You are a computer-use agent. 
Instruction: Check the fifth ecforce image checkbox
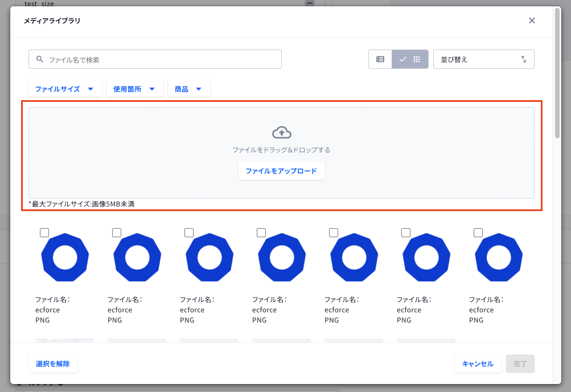[334, 233]
